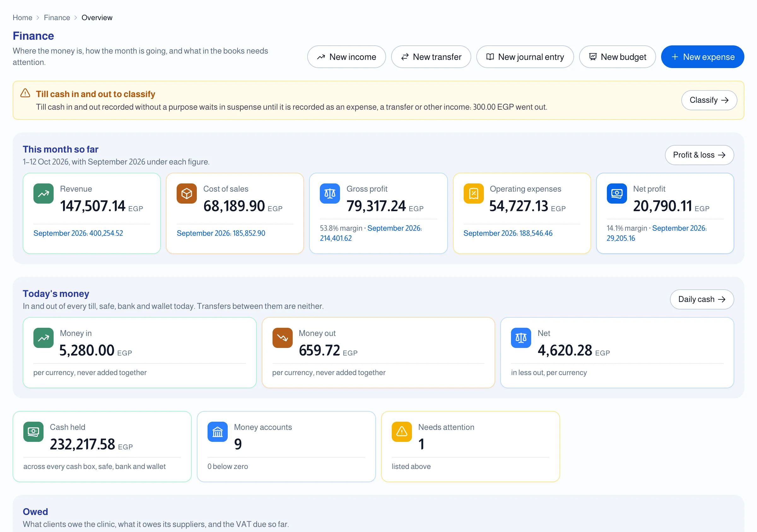Click the arrow in the Profit & loss button

click(x=722, y=155)
